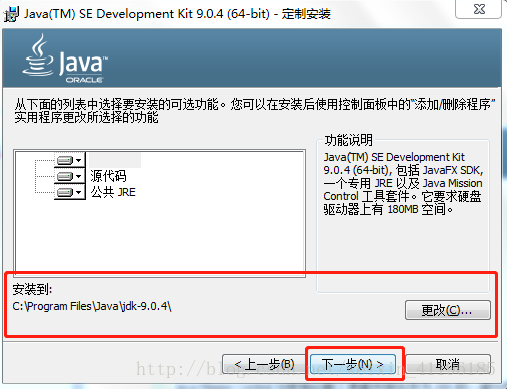This screenshot has height=389, width=507.
Task: Click the install path C:\Program Files\Java\jdk-9.0.4\
Action: pos(92,306)
